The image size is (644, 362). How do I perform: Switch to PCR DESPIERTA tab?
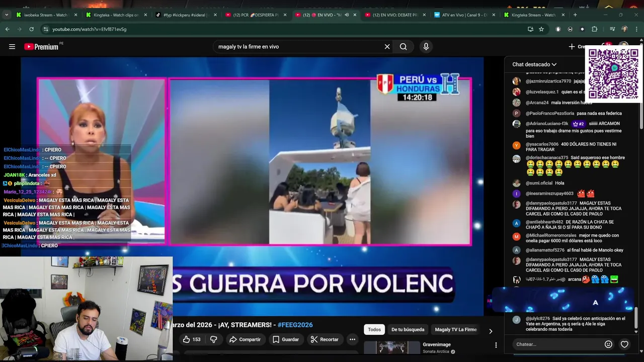[x=255, y=15]
